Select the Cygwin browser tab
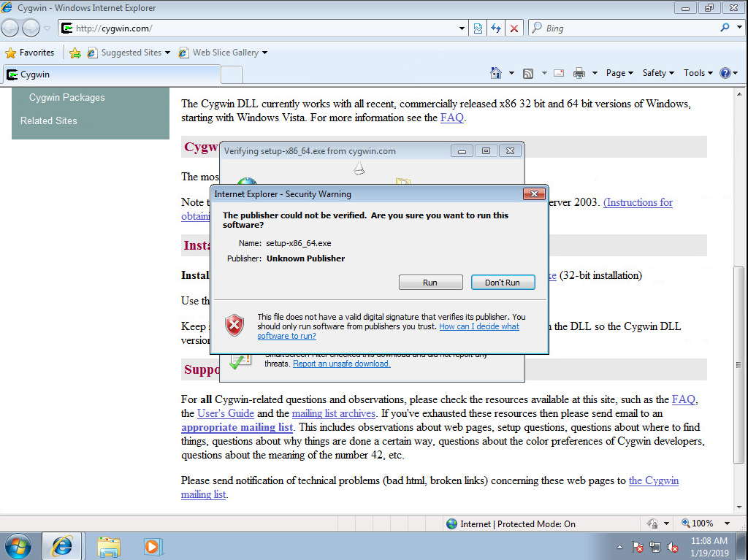The height and width of the screenshot is (560, 748). point(112,74)
